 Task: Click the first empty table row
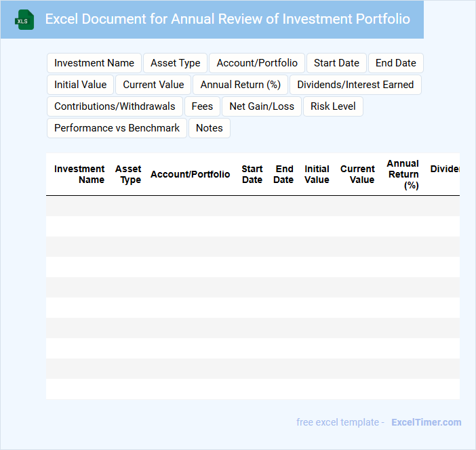(x=252, y=206)
